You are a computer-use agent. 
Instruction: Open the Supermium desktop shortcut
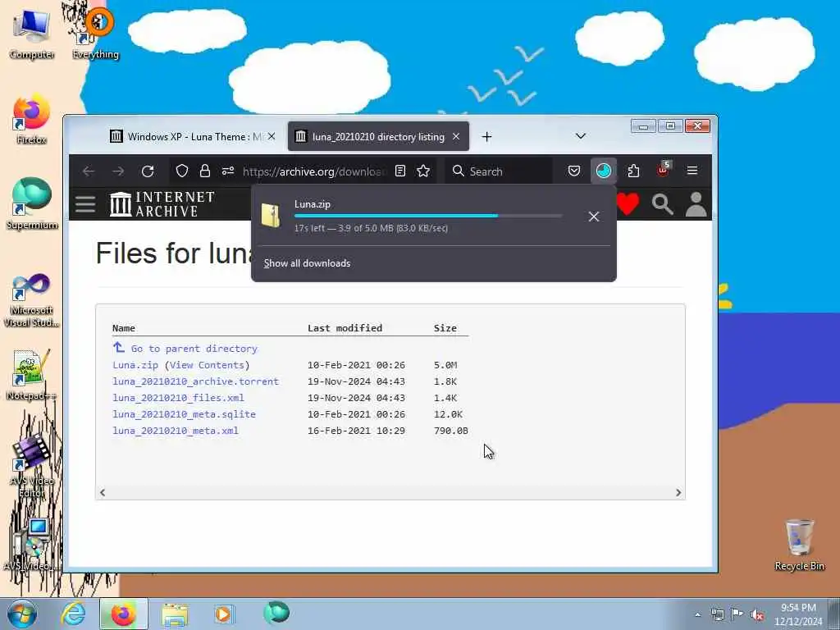(x=31, y=203)
